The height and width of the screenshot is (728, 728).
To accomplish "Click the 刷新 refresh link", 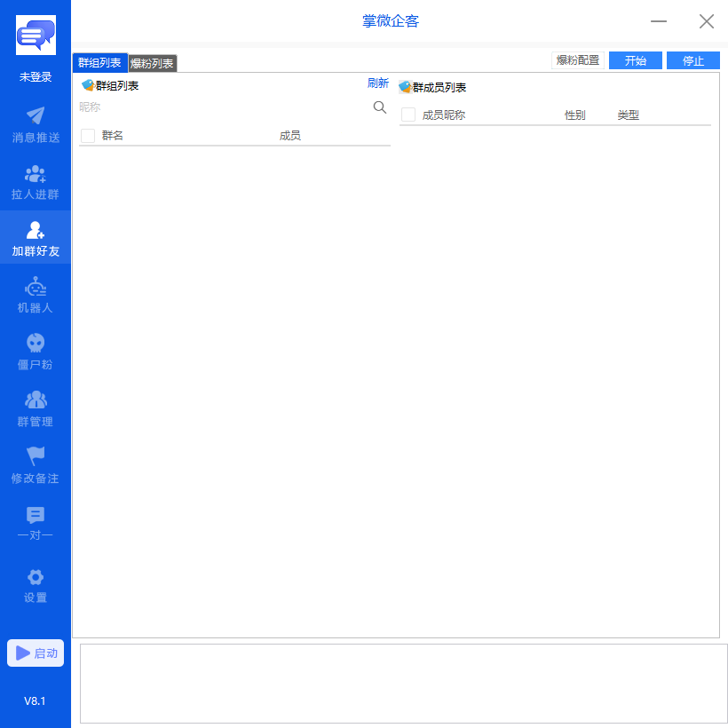I will coord(377,83).
